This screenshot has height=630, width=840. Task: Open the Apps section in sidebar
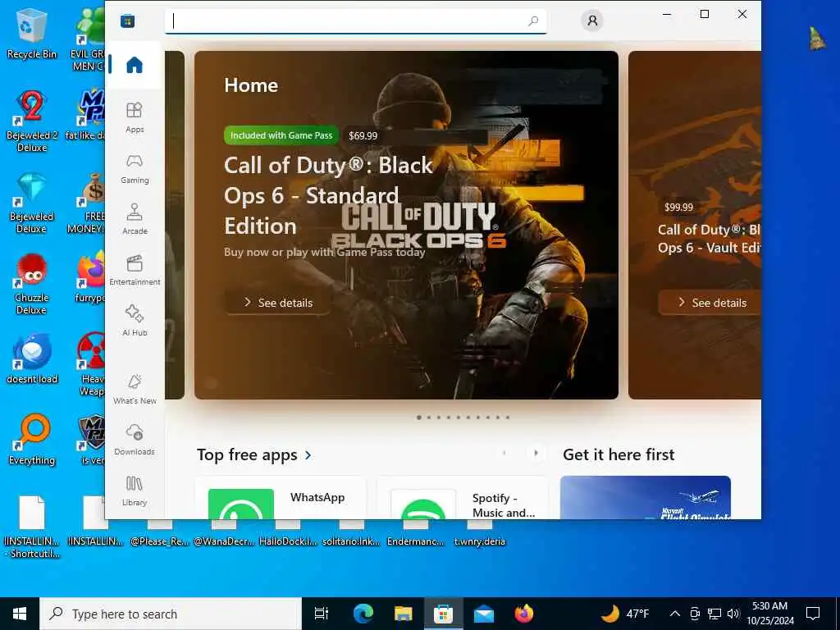pyautogui.click(x=135, y=117)
